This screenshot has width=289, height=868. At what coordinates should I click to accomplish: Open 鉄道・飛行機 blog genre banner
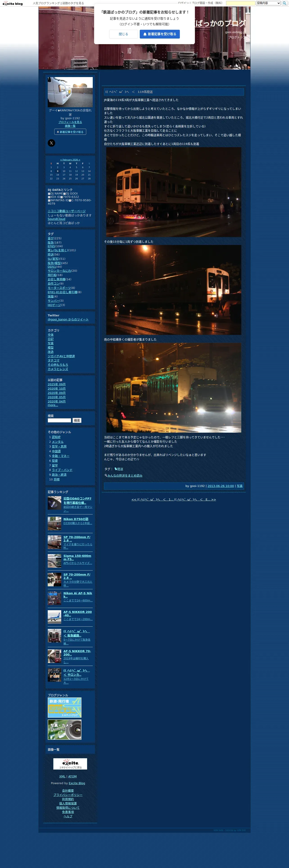(x=65, y=708)
